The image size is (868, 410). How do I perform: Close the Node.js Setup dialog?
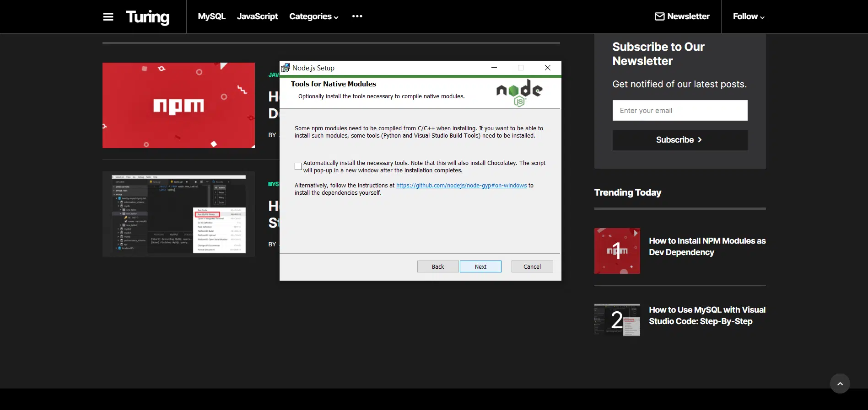point(548,68)
